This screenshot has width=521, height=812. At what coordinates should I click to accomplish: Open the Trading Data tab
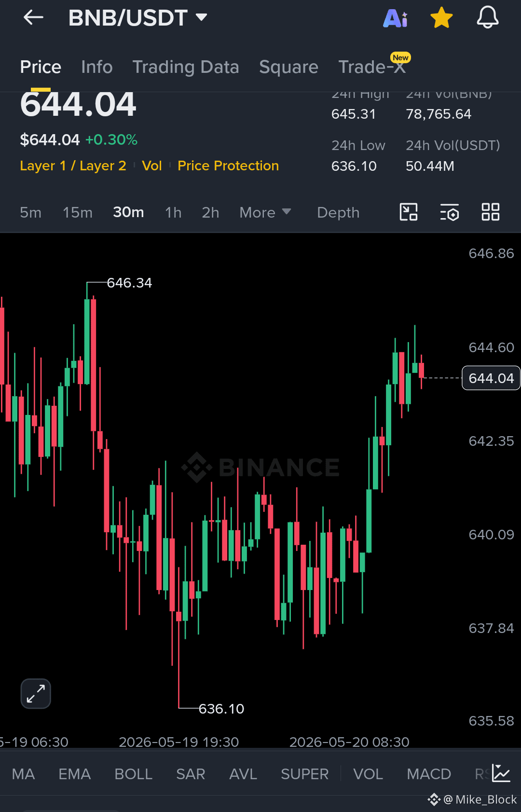click(186, 67)
